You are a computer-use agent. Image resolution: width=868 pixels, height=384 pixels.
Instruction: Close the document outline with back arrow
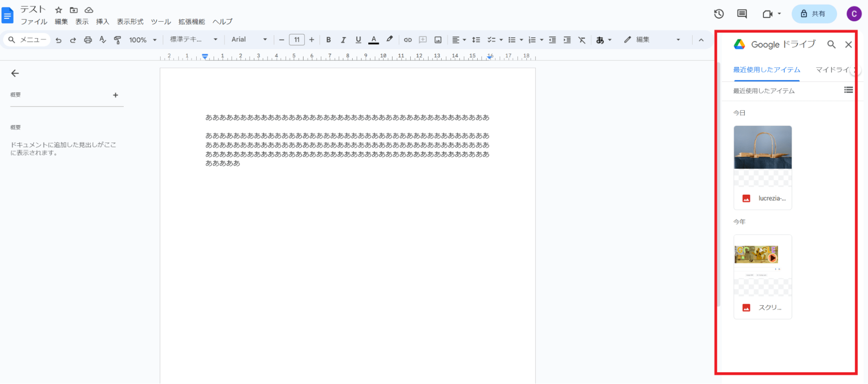tap(15, 73)
